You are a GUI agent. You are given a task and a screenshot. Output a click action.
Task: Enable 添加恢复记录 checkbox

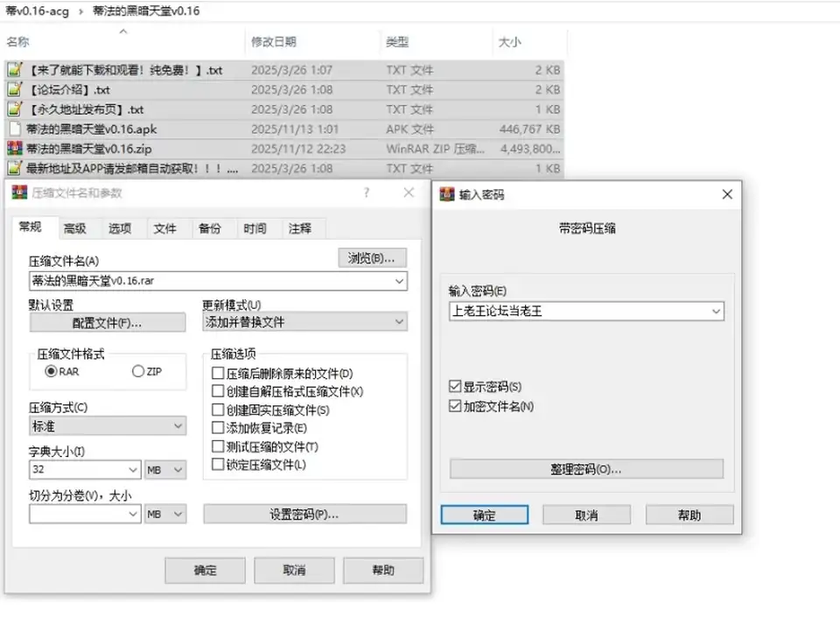click(218, 427)
